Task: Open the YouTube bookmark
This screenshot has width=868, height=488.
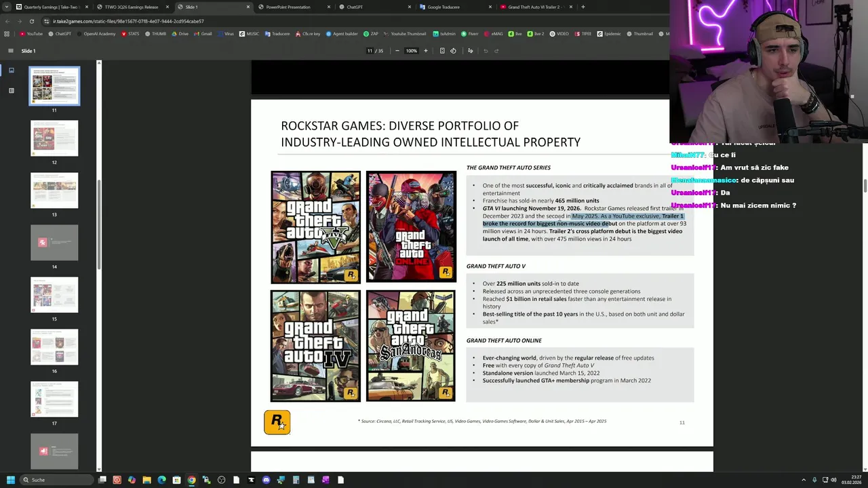Action: 31,34
